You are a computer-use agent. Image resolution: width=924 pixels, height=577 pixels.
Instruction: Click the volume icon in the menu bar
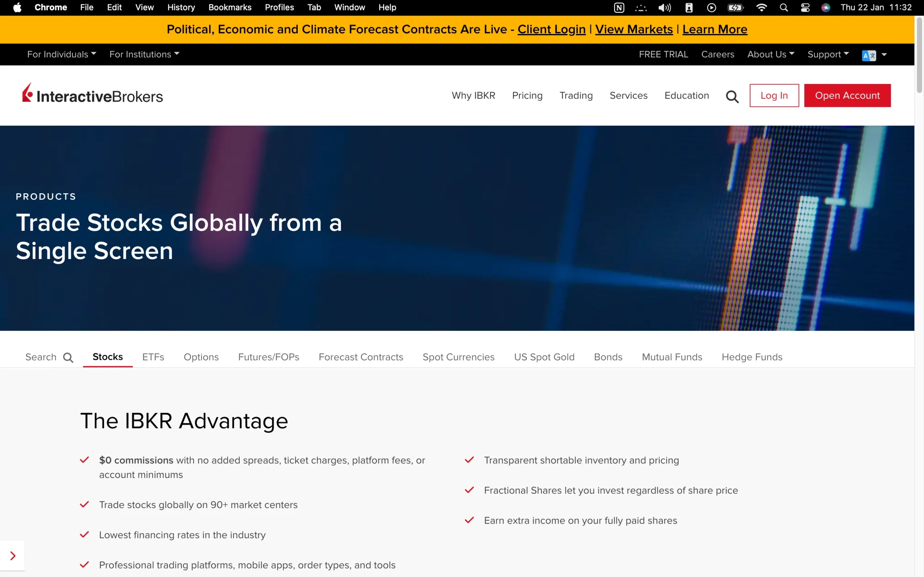pos(664,7)
